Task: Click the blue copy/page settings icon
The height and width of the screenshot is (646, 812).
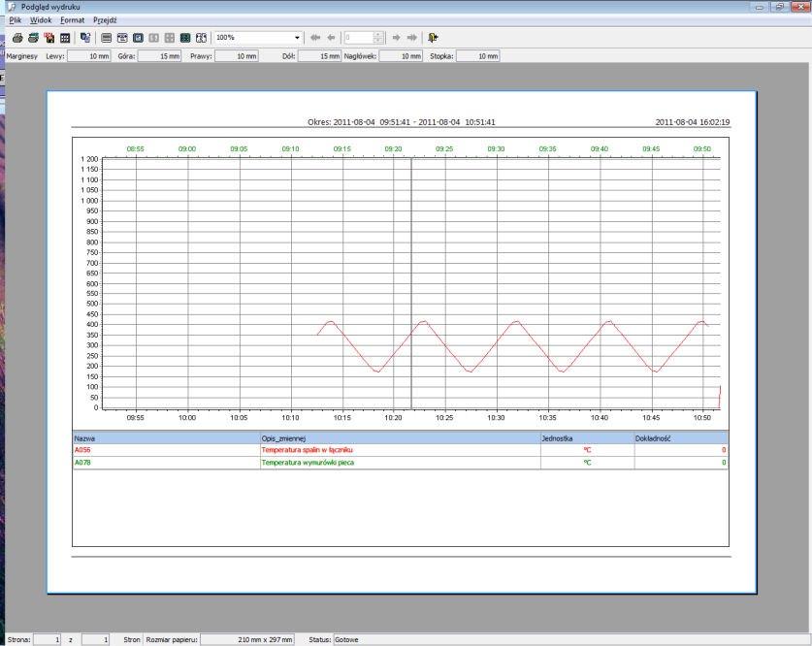Action: (85, 38)
